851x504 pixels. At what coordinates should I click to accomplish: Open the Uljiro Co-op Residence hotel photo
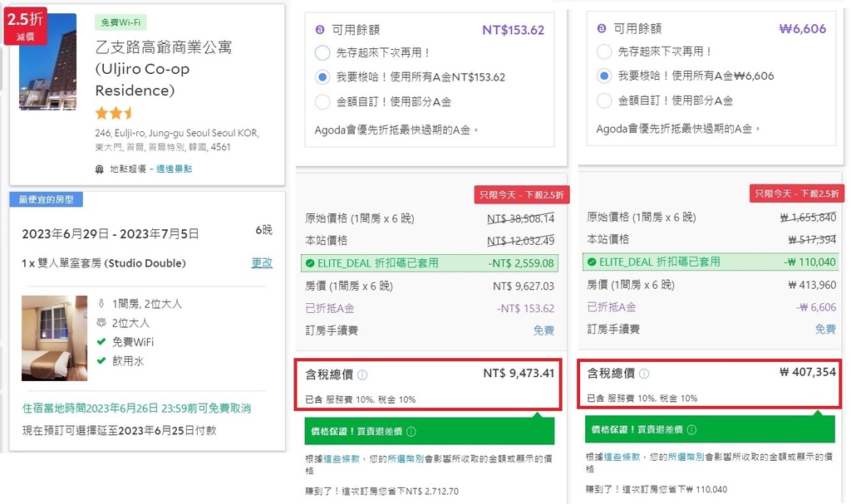[47, 62]
